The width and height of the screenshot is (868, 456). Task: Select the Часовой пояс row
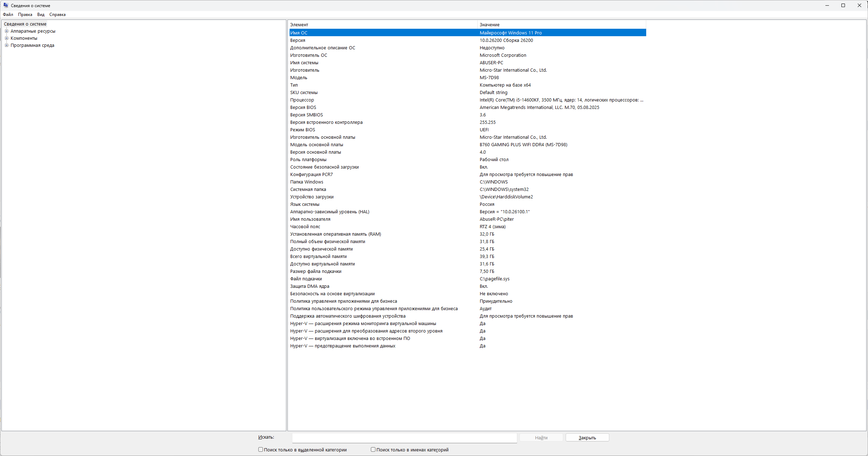[x=468, y=226]
